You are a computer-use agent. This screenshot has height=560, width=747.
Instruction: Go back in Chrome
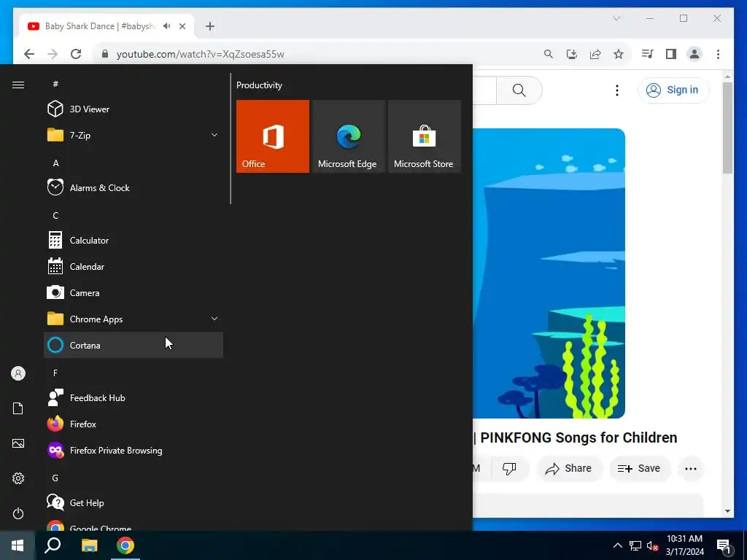29,54
